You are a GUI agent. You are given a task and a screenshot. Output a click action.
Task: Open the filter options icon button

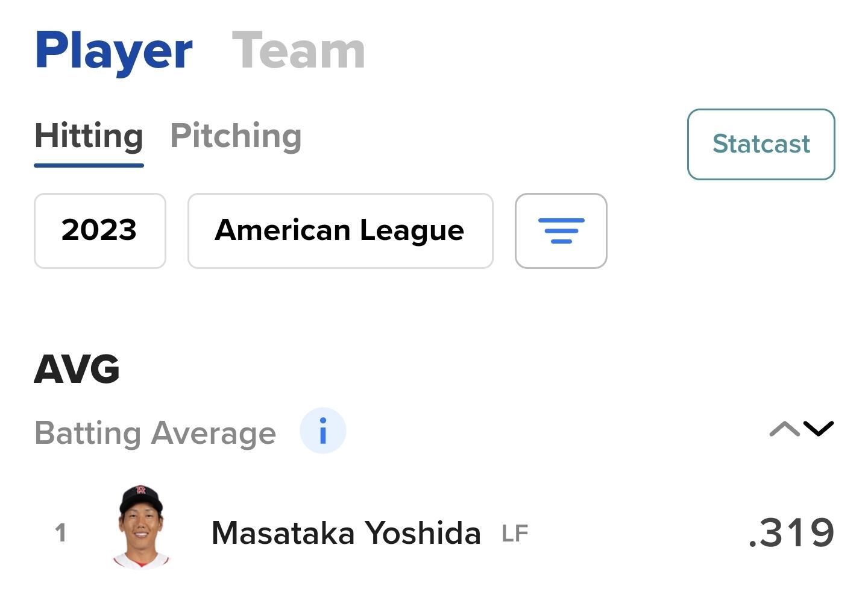(561, 231)
